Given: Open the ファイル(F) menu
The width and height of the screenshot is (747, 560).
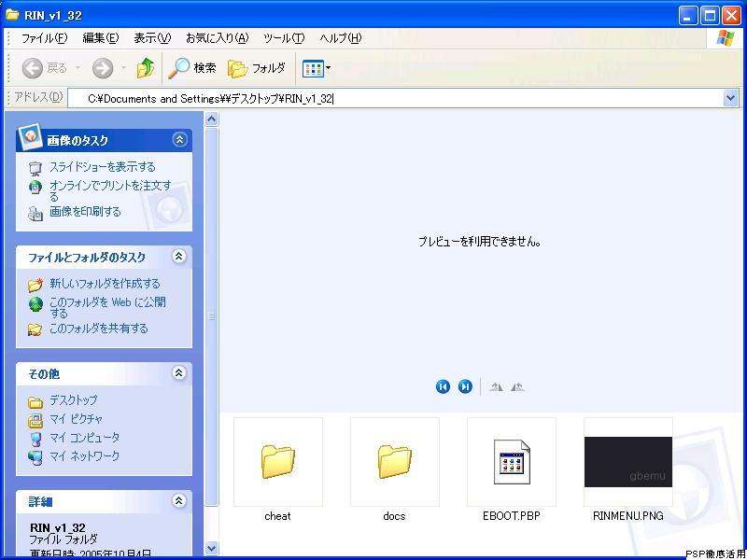Looking at the screenshot, I should pos(45,38).
